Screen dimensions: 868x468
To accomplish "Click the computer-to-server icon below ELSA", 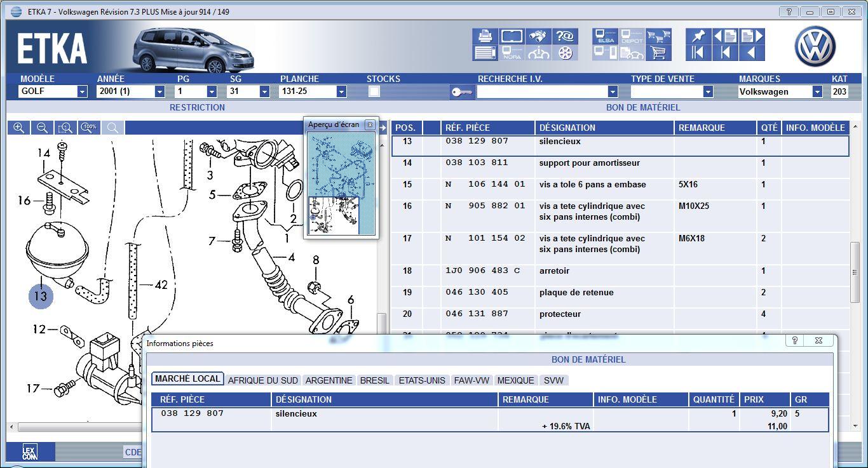I will point(605,53).
